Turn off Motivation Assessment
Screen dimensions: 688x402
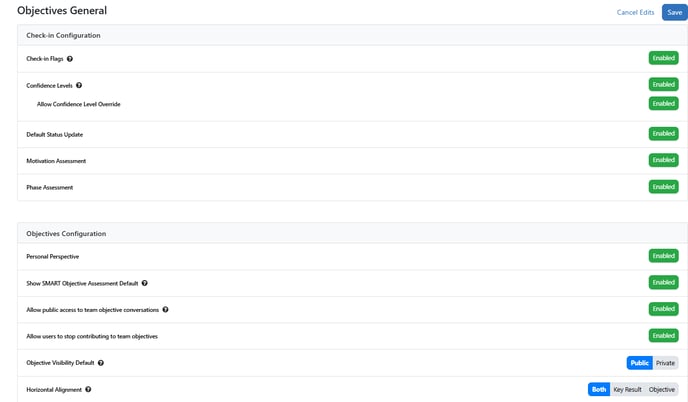point(663,160)
